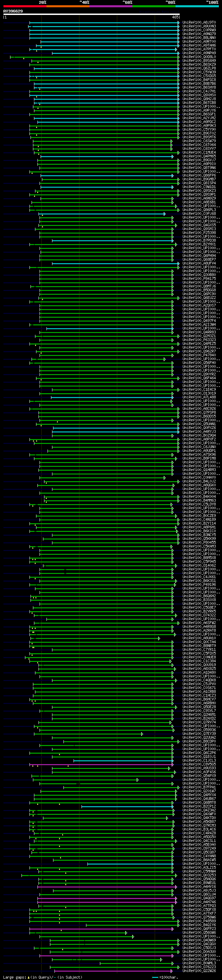Image resolution: width=222 pixels, height=980 pixels.
Task: Select the UniRef100_A8UFV4 label
Action: point(199,263)
